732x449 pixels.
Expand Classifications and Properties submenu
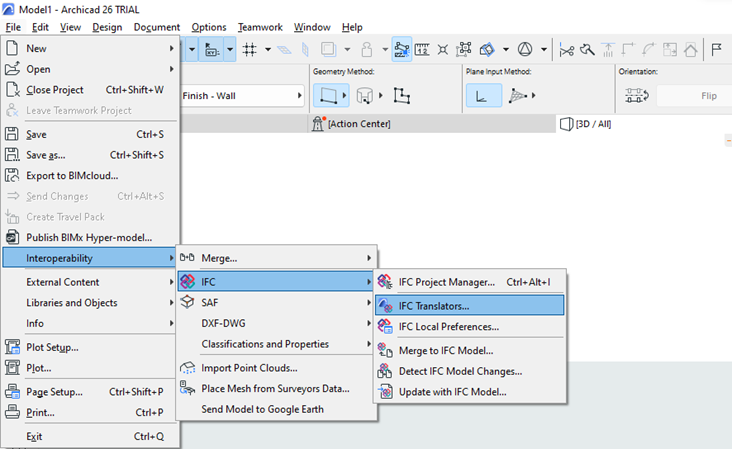click(x=276, y=344)
